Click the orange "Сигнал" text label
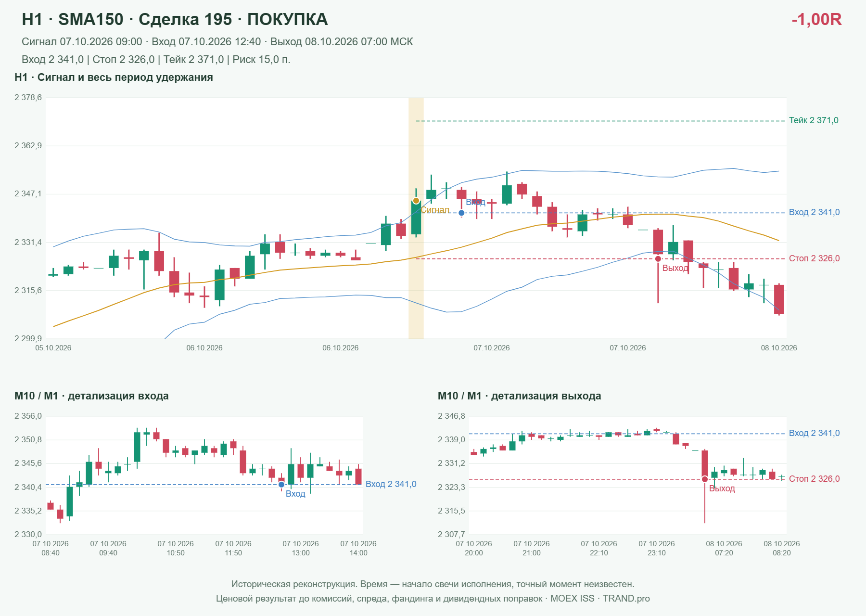Screen dimensions: 866x616 click(435, 210)
